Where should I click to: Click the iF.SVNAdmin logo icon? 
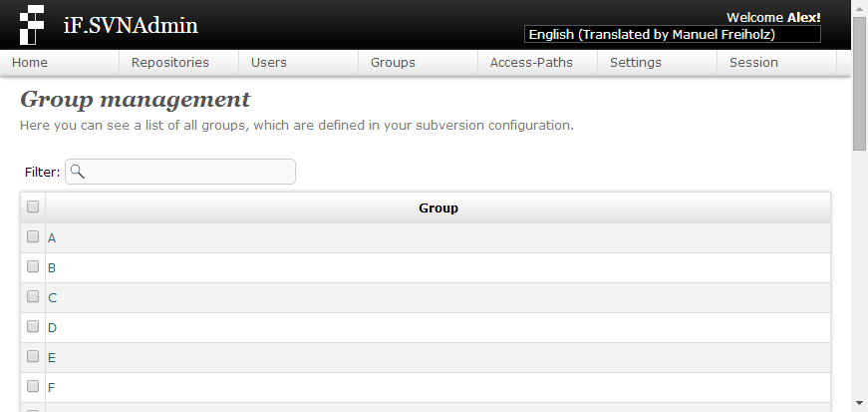pyautogui.click(x=32, y=25)
